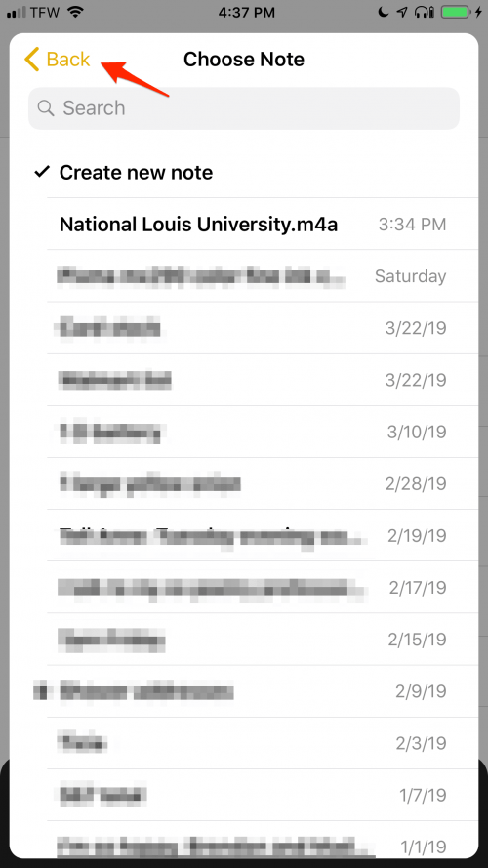Tap the cellular signal bars icon
This screenshot has height=868, width=488.
pyautogui.click(x=16, y=12)
